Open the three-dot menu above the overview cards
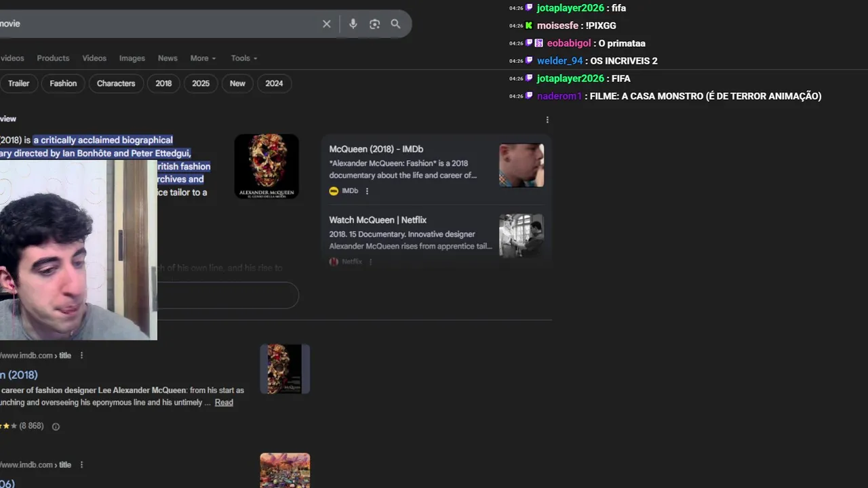The image size is (868, 488). [x=547, y=120]
